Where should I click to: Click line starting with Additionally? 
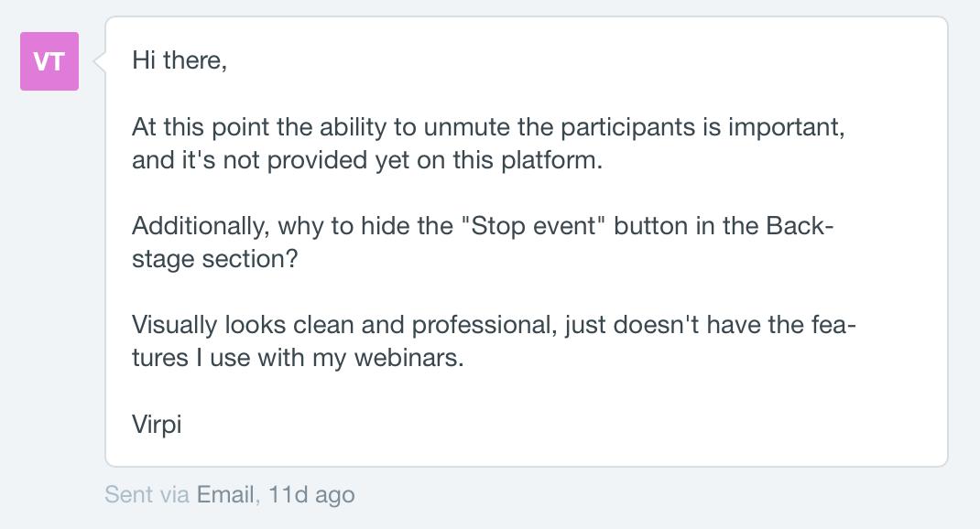tap(483, 225)
